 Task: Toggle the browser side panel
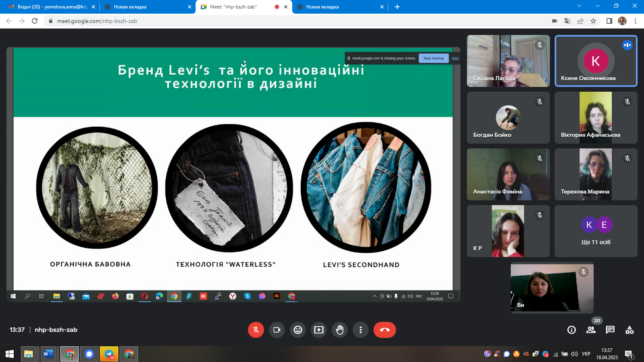pyautogui.click(x=609, y=21)
